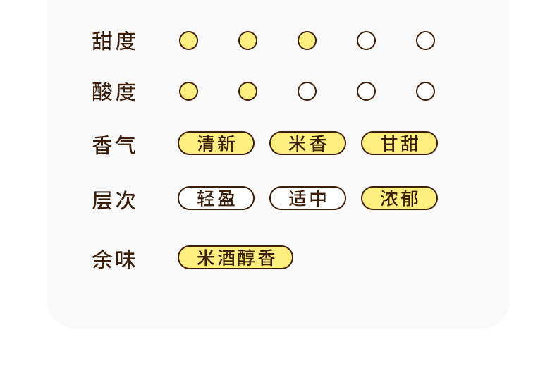
Task: Select the third 甜度 sweetness dot
Action: [307, 41]
